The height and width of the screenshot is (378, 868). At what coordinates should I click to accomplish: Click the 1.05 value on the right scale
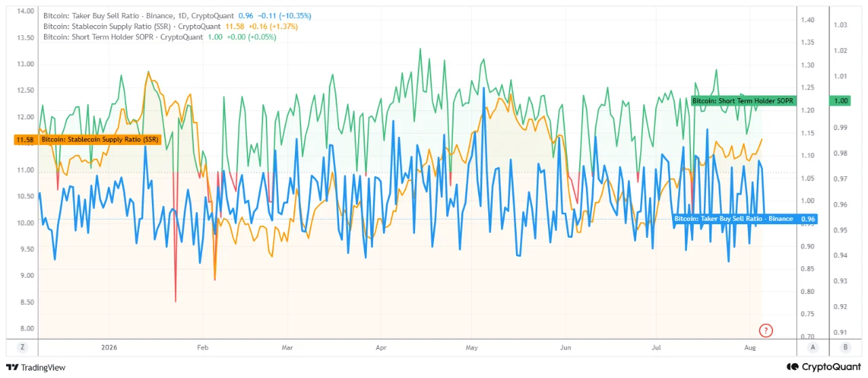(807, 179)
